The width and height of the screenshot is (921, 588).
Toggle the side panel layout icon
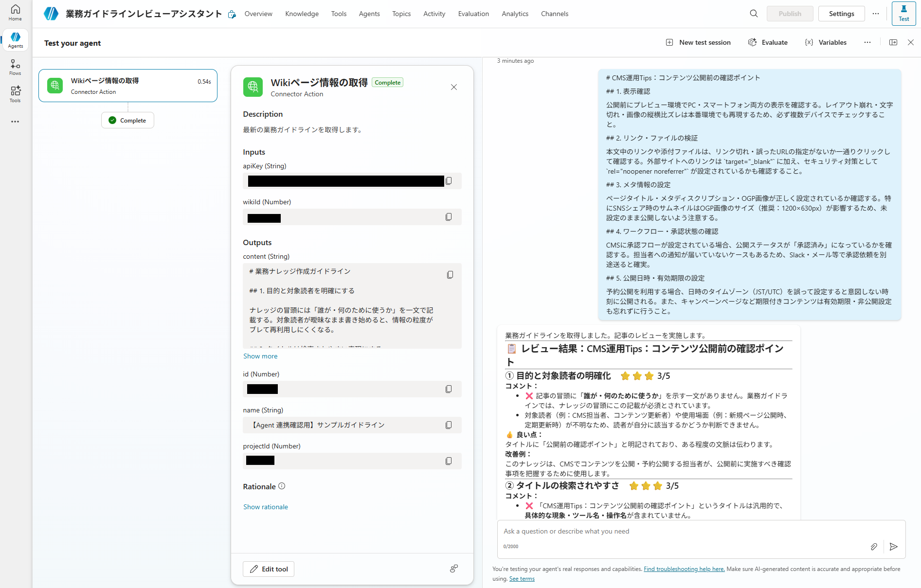(893, 42)
